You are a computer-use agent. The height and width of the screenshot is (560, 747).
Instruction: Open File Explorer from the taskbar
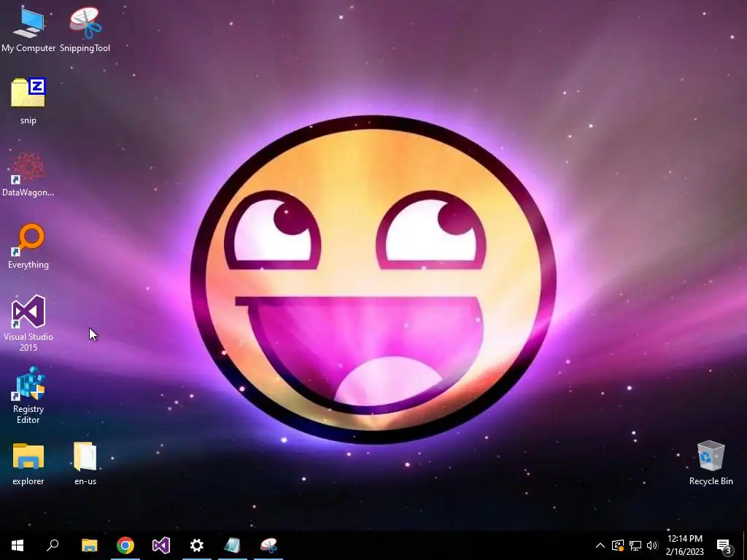pos(89,545)
